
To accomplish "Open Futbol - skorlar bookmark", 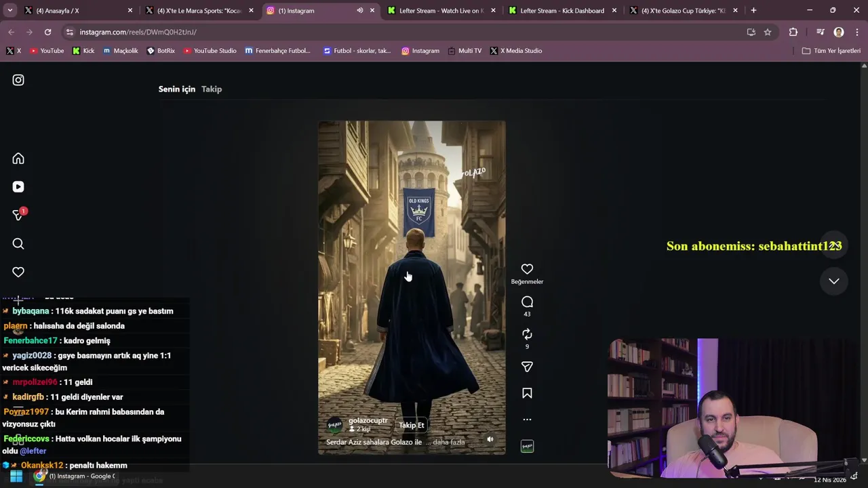I will tap(357, 51).
